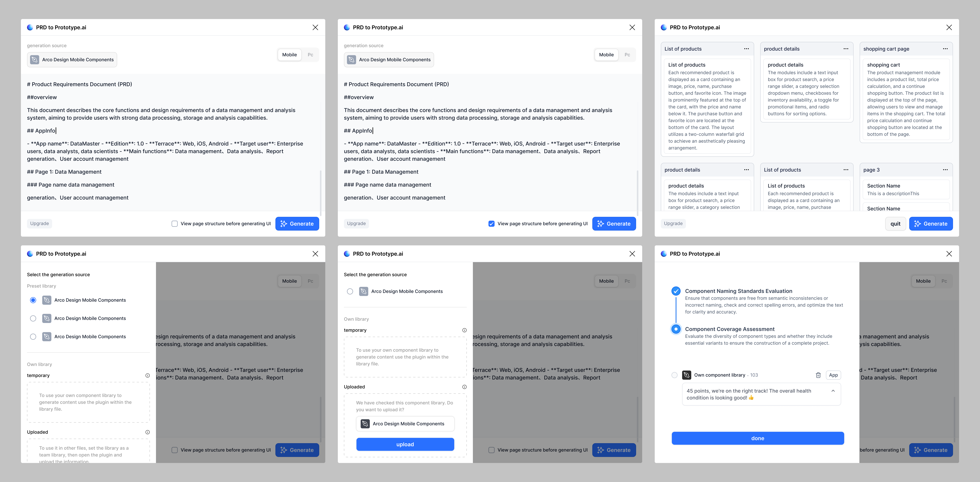This screenshot has width=980, height=482.
Task: Click the trash icon beside Own component library
Action: point(818,375)
